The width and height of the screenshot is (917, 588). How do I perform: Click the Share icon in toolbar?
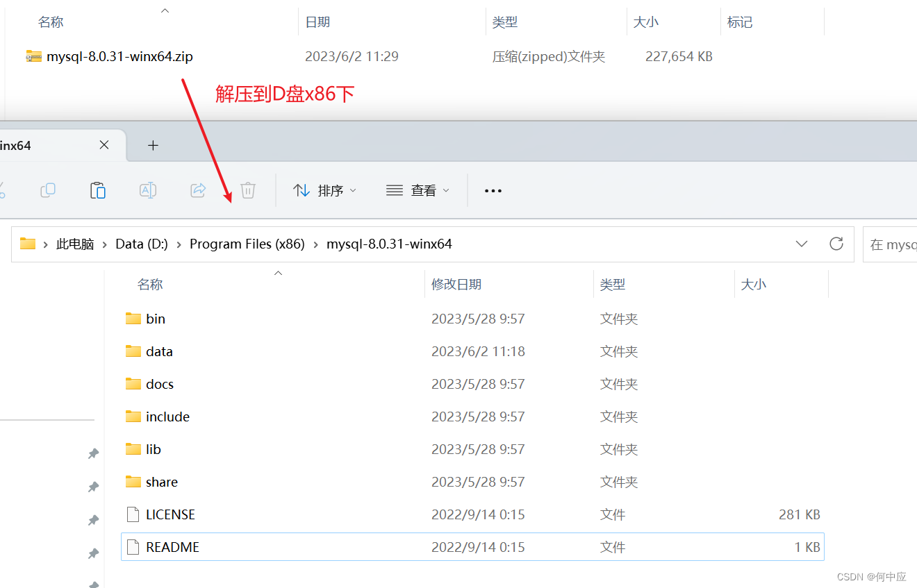pos(198,190)
